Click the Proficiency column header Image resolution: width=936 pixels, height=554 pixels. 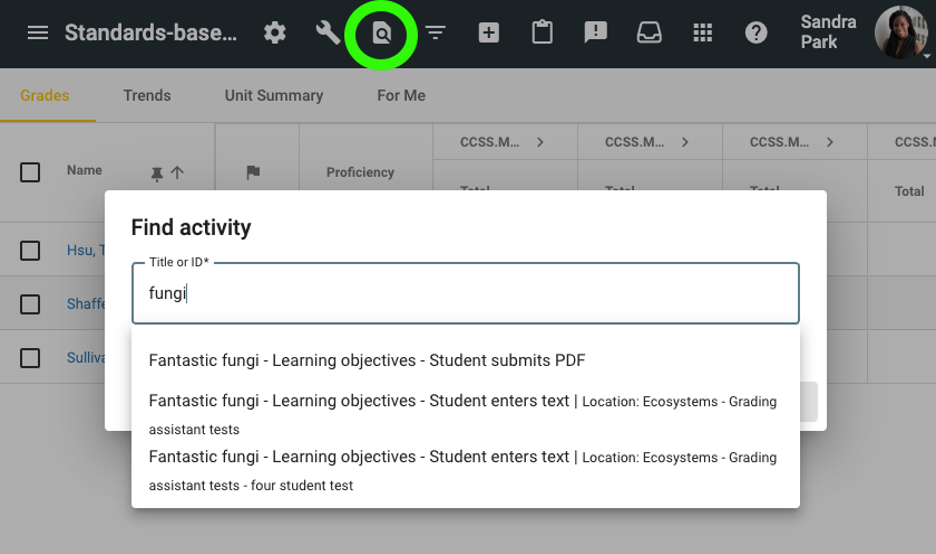click(360, 172)
